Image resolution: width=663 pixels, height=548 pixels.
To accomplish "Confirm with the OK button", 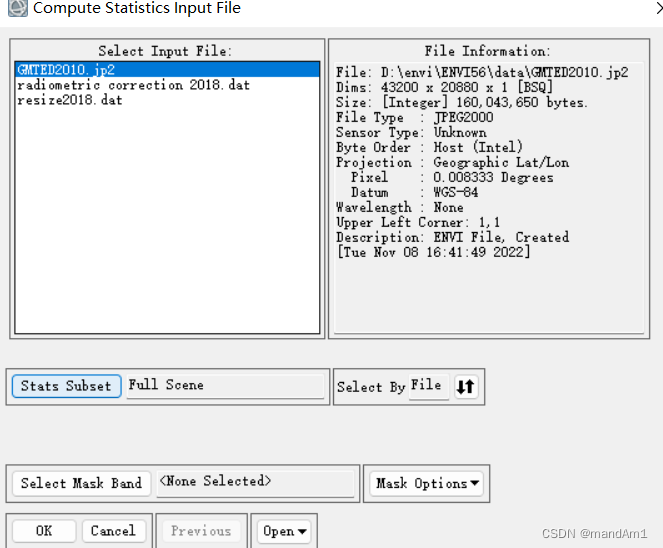I will click(x=44, y=531).
